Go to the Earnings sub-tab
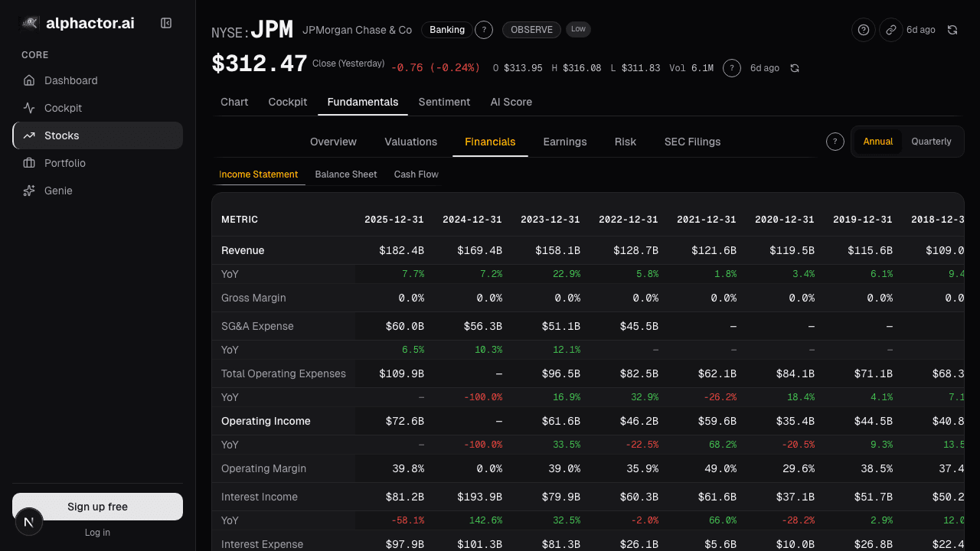 (x=565, y=142)
